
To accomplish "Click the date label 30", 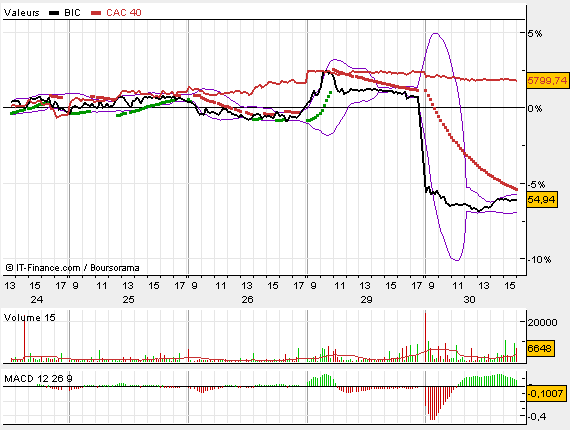I will 469,300.
